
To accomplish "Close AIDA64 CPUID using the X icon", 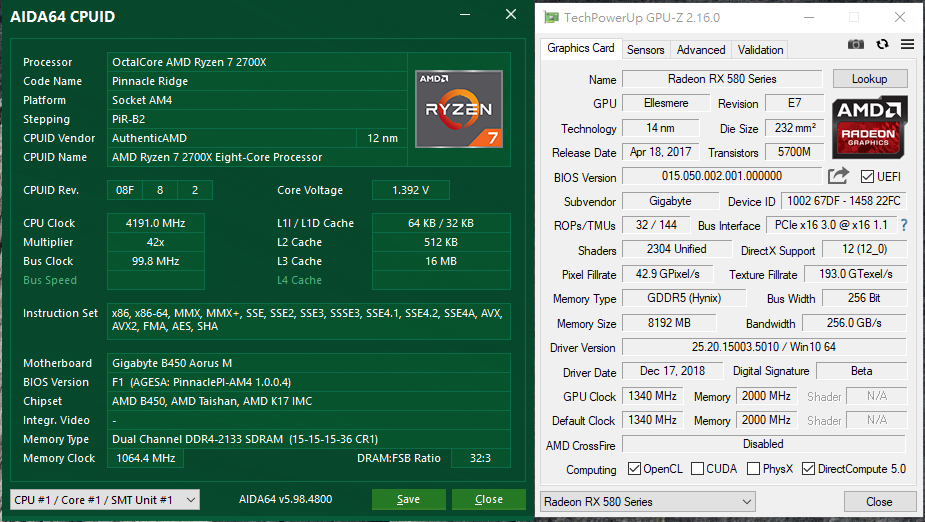I will coord(511,14).
